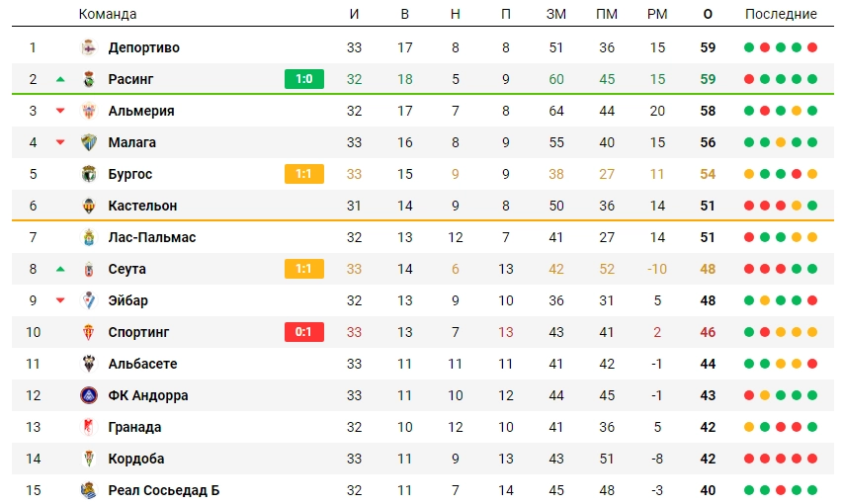The image size is (842, 504).
Task: Open the Альмерия team page link
Action: click(x=141, y=111)
